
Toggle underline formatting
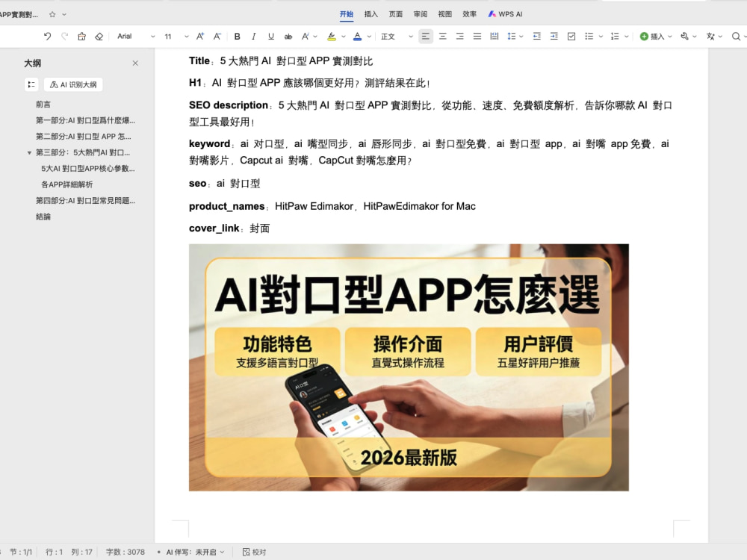tap(270, 36)
